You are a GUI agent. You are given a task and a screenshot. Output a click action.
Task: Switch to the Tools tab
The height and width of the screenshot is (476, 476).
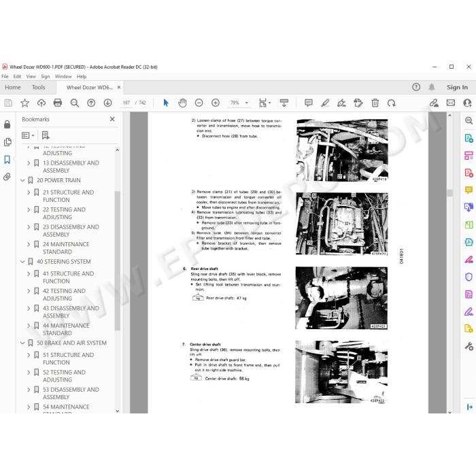coord(39,88)
